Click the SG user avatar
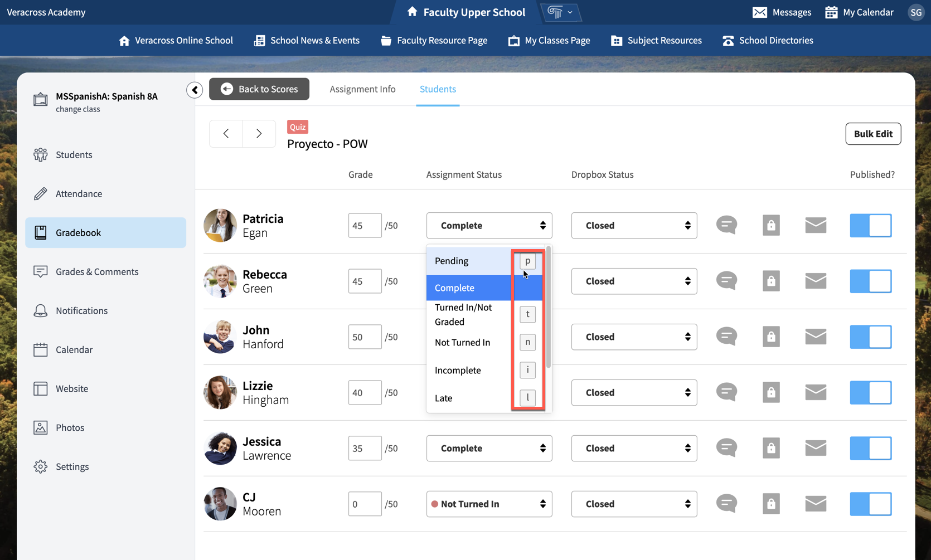The height and width of the screenshot is (560, 931). pos(916,12)
